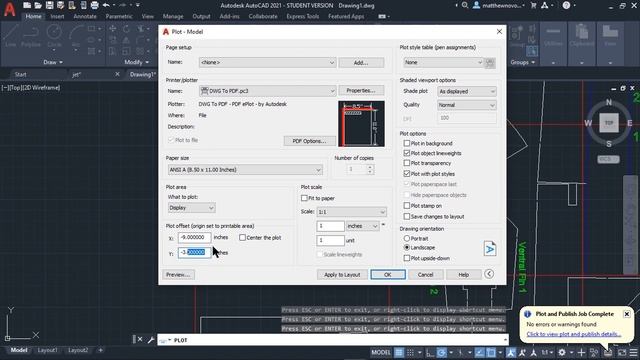Switch to the Start file tab

(x=20, y=74)
